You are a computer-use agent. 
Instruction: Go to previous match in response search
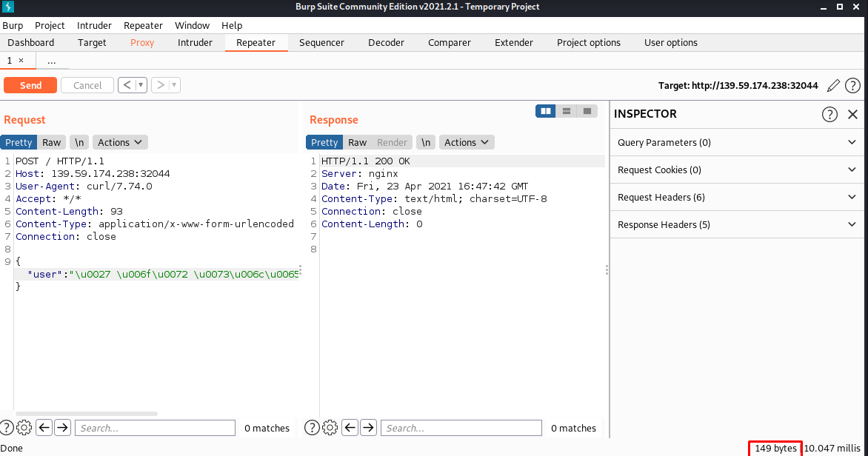(x=350, y=428)
